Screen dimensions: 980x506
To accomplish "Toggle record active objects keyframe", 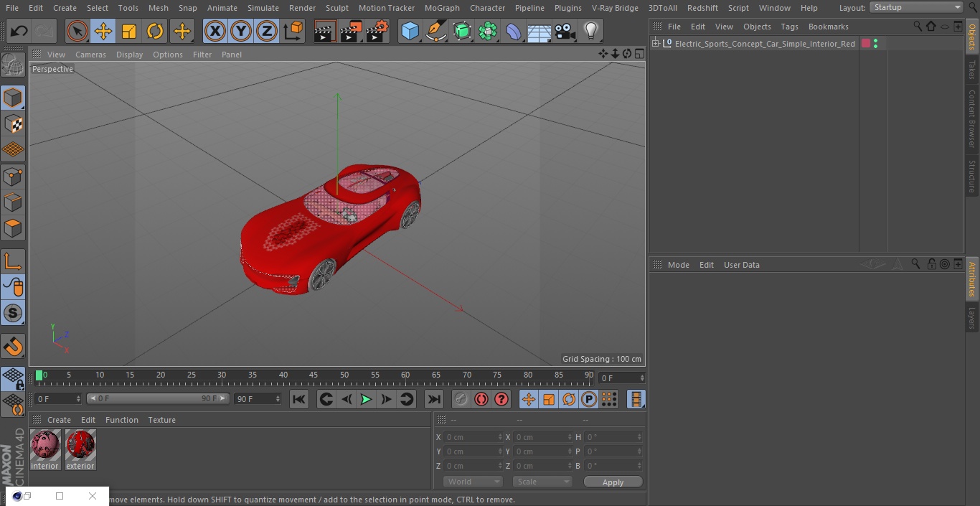I will pyautogui.click(x=461, y=399).
